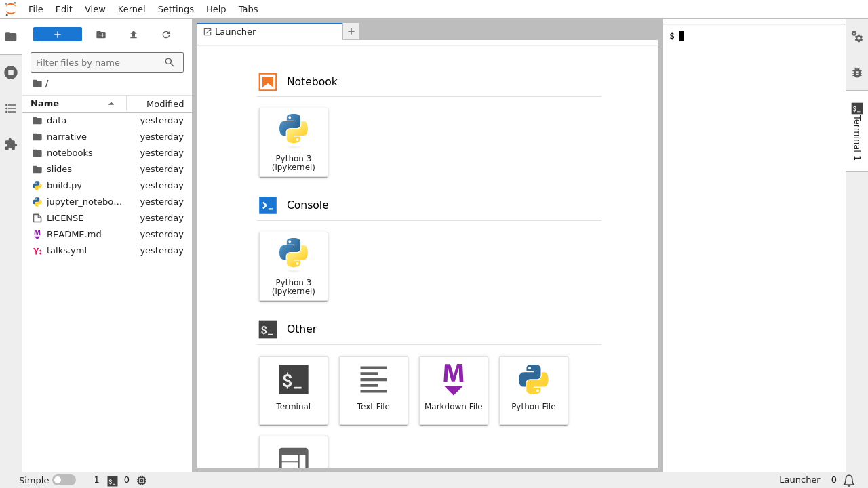Click the New Folder toolbar icon
This screenshot has width=868, height=488.
[101, 35]
